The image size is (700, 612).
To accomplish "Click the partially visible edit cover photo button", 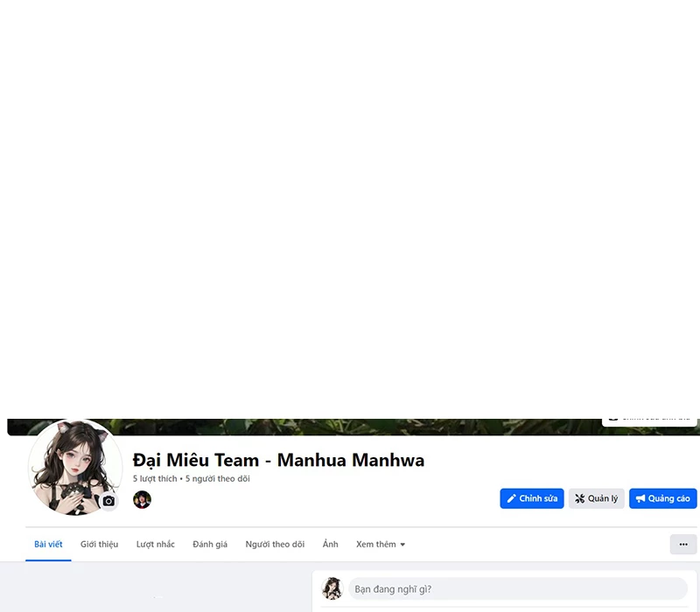I will [x=649, y=420].
